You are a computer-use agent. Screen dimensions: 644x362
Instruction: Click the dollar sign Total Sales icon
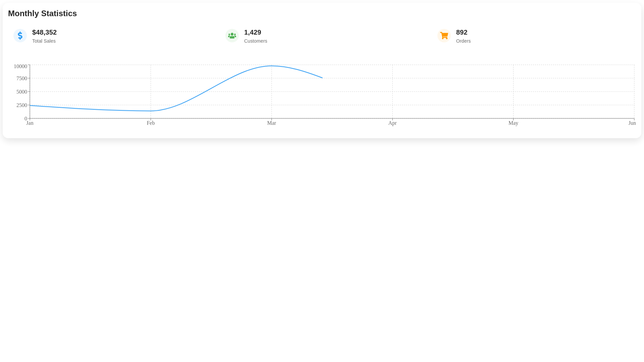pos(20,36)
